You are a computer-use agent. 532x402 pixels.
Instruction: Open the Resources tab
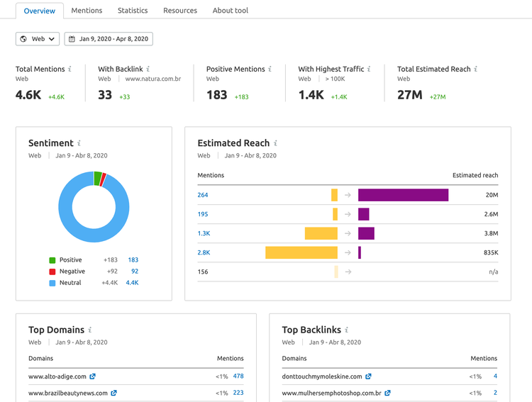click(x=180, y=11)
